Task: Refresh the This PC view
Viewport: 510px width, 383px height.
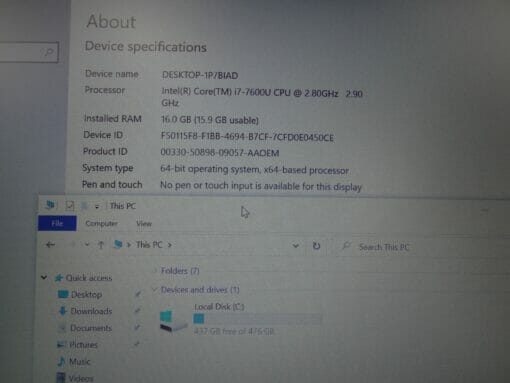Action: (316, 246)
